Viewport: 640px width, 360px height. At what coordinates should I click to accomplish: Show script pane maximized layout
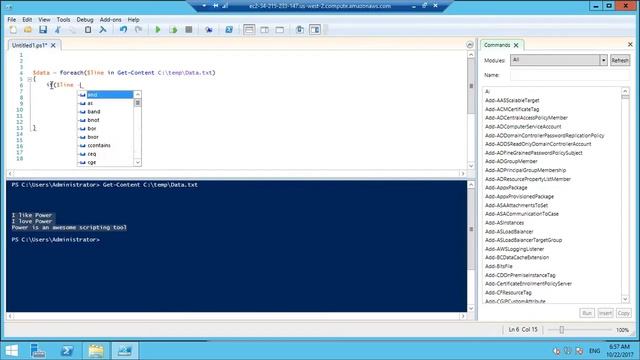pyautogui.click(x=280, y=29)
